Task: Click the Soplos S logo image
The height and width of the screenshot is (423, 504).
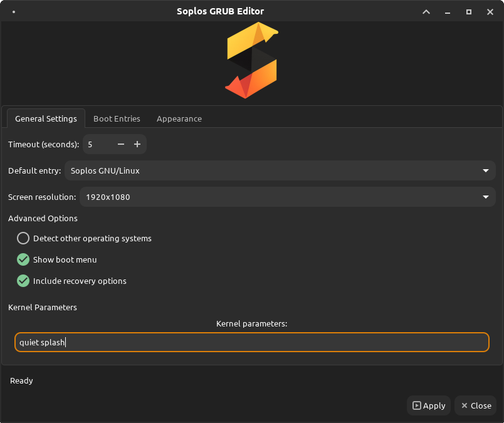Action: tap(251, 60)
